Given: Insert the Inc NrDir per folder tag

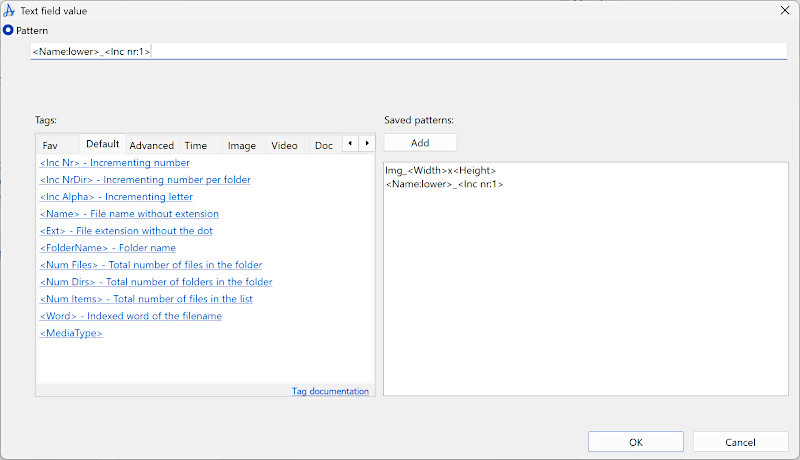Looking at the screenshot, I should [x=145, y=179].
